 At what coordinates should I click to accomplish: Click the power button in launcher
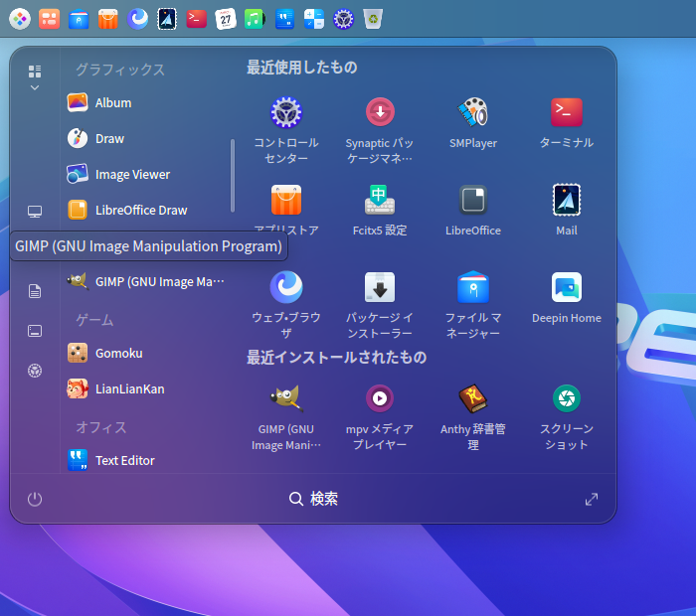(35, 499)
